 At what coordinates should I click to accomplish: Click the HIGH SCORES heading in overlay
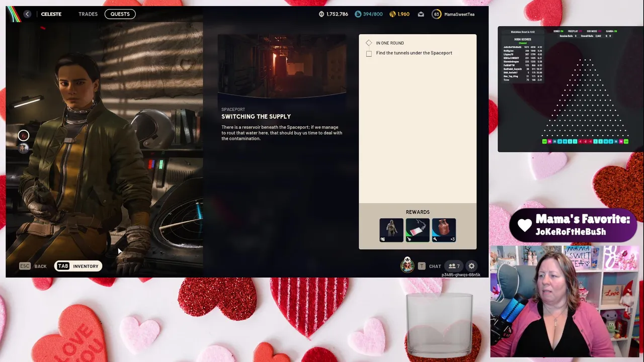(523, 39)
